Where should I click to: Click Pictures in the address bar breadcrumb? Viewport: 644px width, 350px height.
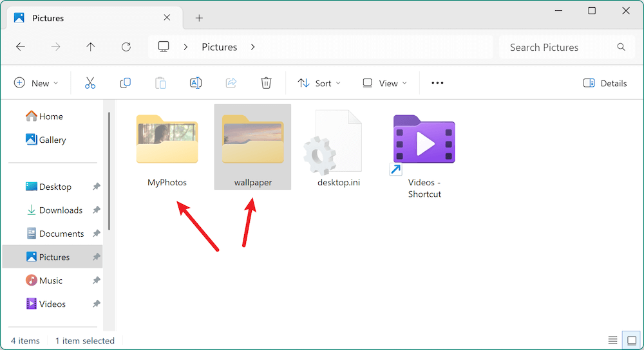pyautogui.click(x=220, y=47)
